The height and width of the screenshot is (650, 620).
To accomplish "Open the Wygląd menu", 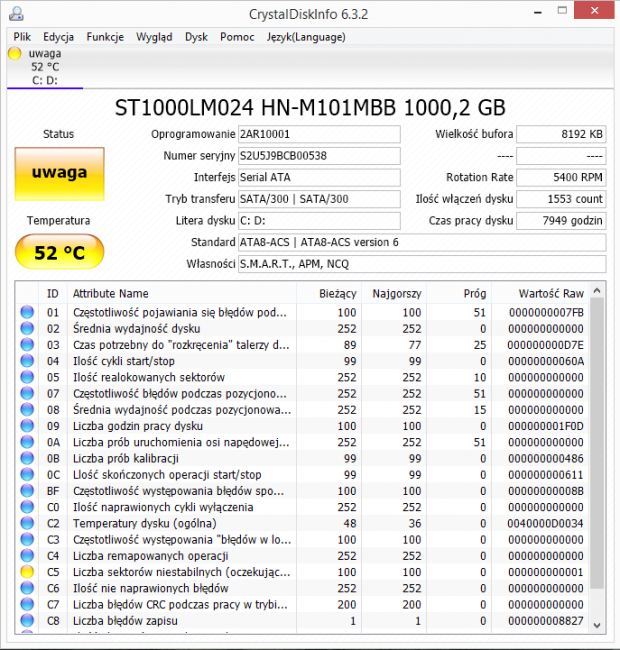I will pos(154,37).
